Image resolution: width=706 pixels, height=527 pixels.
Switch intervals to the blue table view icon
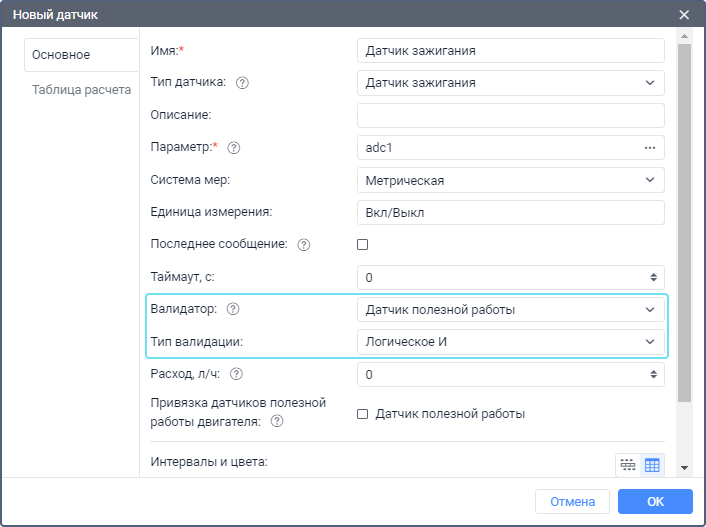(652, 464)
